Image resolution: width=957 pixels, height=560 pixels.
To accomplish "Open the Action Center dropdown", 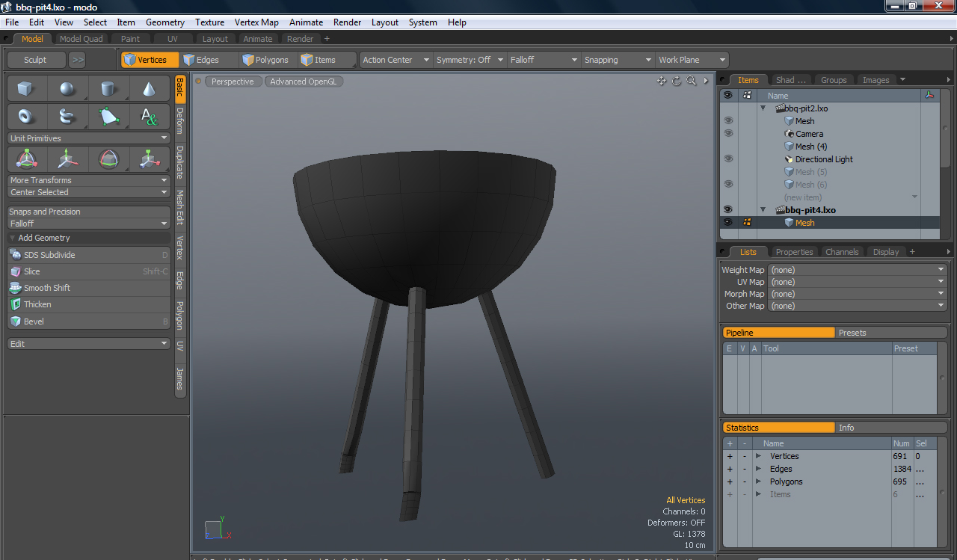I will click(x=396, y=60).
